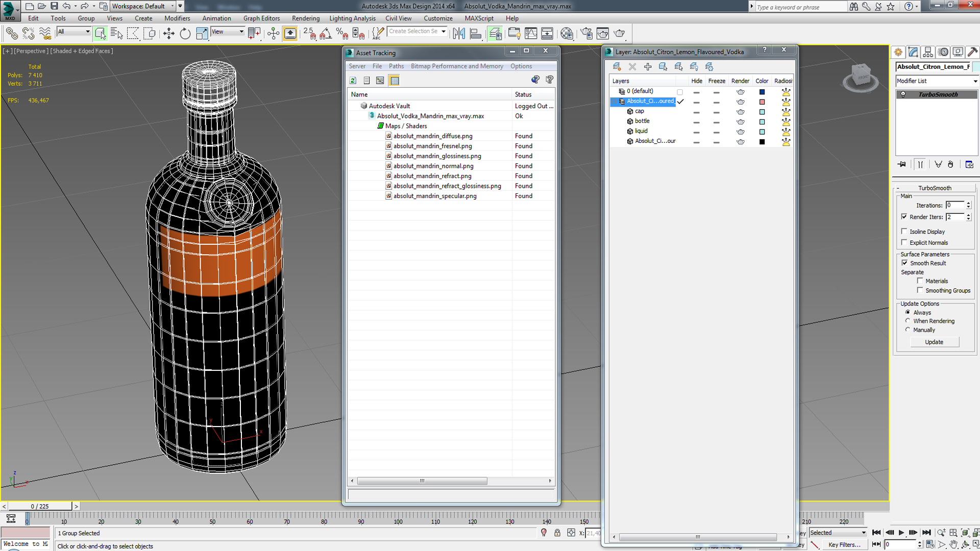Select the Select and Move tool
Viewport: 980px width, 551px height.
point(168,34)
